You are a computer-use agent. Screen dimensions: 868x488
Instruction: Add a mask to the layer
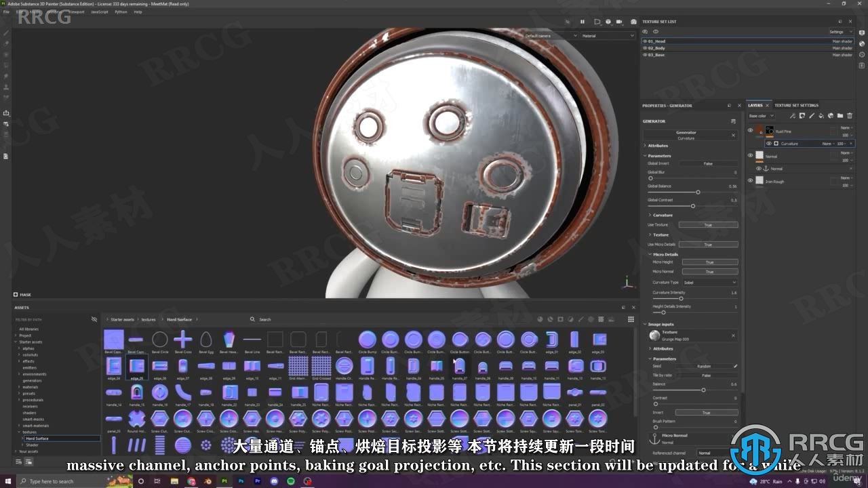pos(802,116)
